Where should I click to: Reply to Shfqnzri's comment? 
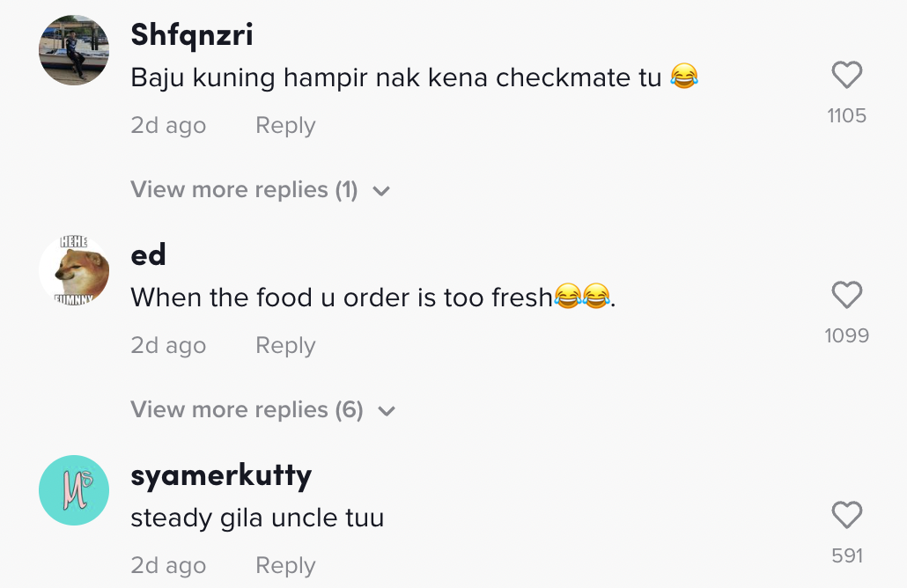(284, 126)
